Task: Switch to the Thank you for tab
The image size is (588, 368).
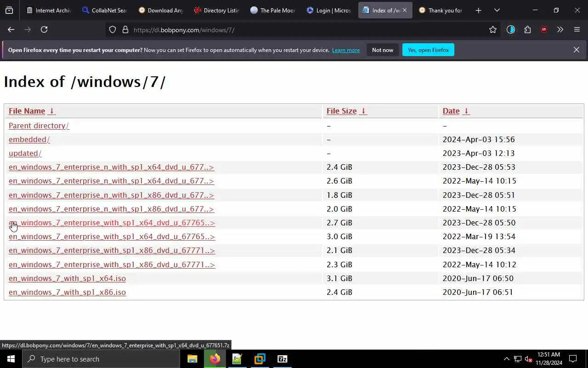Action: coord(441,10)
